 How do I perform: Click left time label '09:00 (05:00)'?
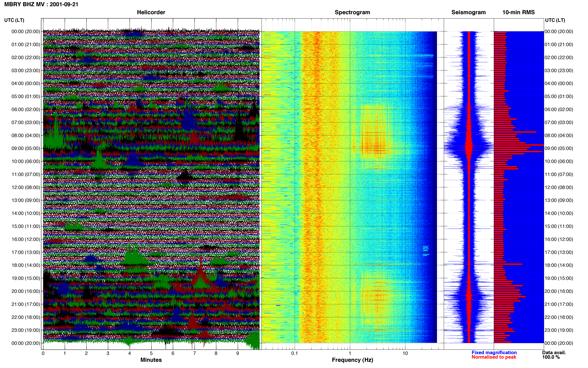point(26,148)
